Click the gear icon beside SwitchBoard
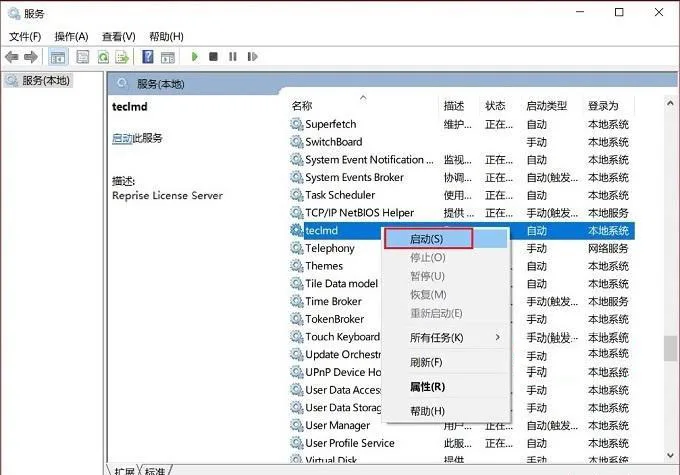The width and height of the screenshot is (680, 475). (x=297, y=142)
